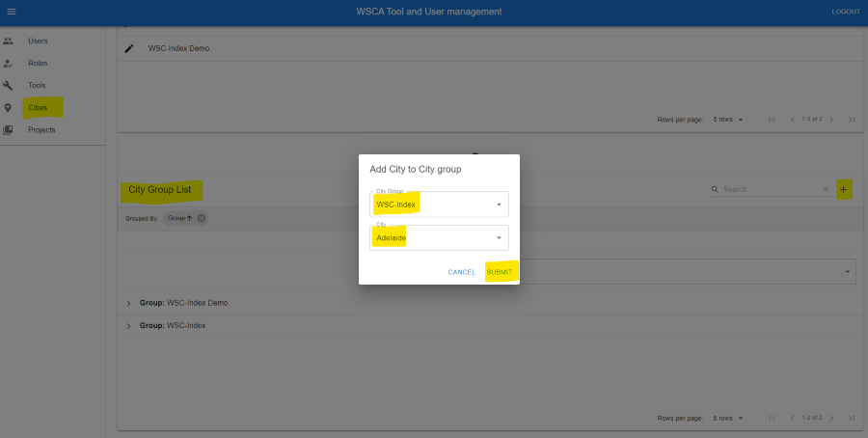Expand the Group: WSC-Index row
868x438 pixels.
(x=128, y=326)
